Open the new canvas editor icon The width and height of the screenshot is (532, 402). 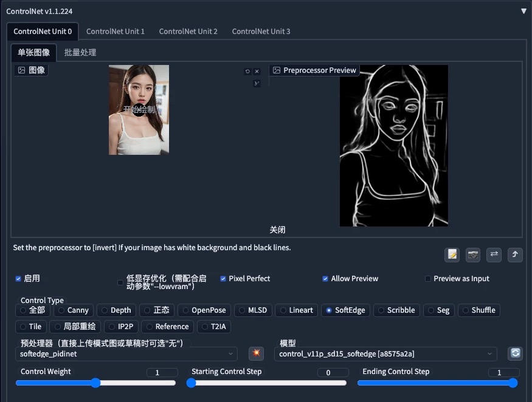tap(452, 254)
